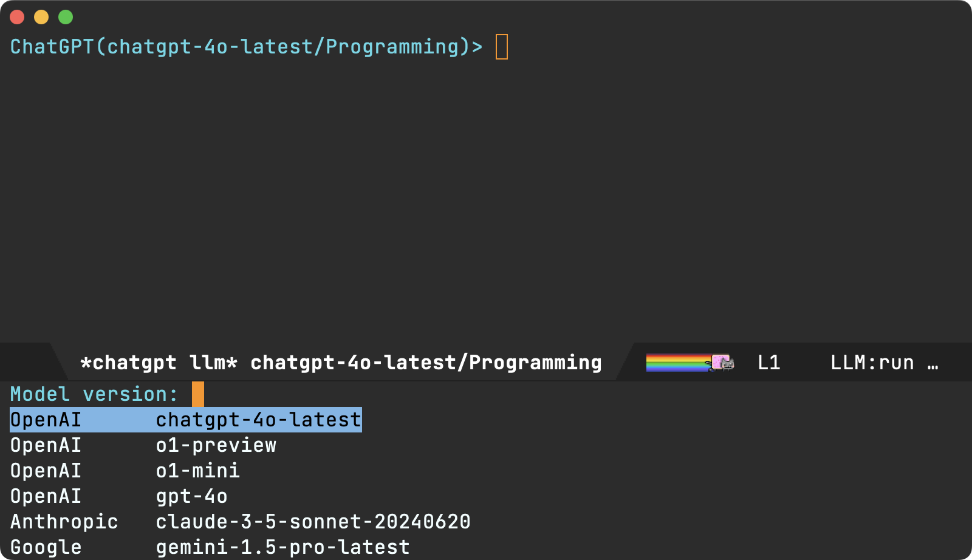The image size is (972, 560).
Task: Click the ChatGPT prompt text in buffer
Action: [246, 47]
